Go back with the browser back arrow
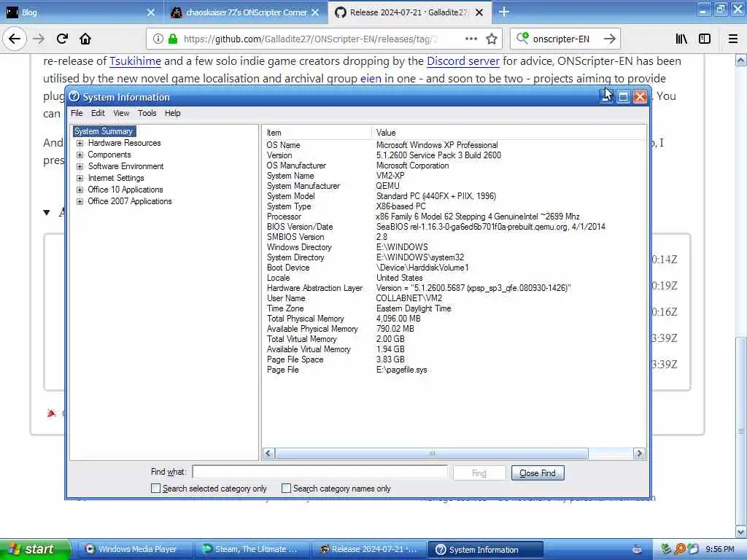Image resolution: width=747 pixels, height=560 pixels. point(15,39)
